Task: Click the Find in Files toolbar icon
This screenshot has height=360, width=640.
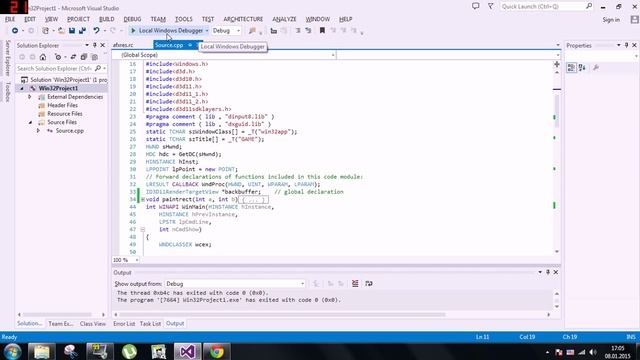Action: 252,31
